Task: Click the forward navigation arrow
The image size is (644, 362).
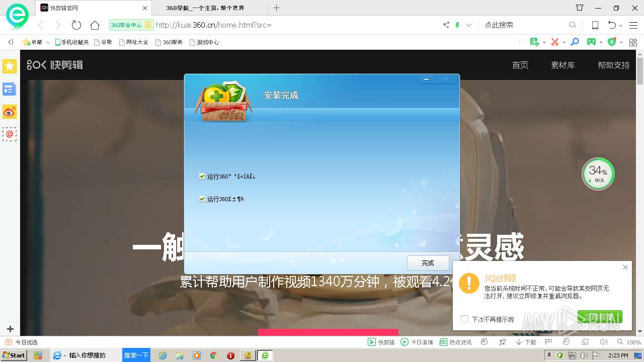Action: point(58,25)
